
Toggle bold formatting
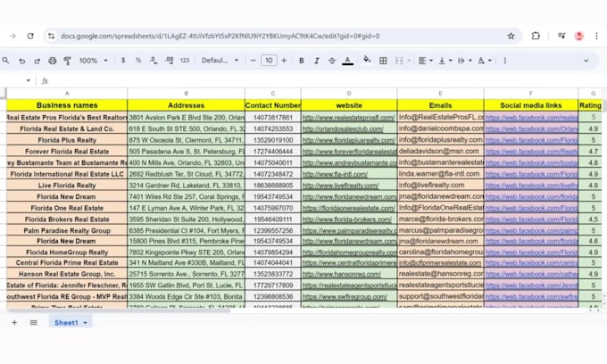tap(302, 61)
